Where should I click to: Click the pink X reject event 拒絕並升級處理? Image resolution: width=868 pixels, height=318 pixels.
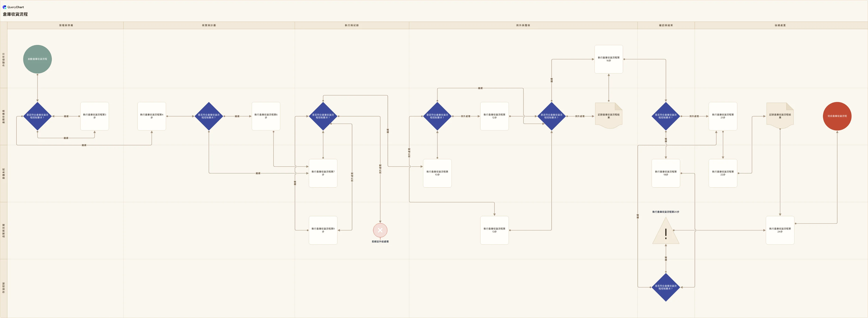coord(380,230)
